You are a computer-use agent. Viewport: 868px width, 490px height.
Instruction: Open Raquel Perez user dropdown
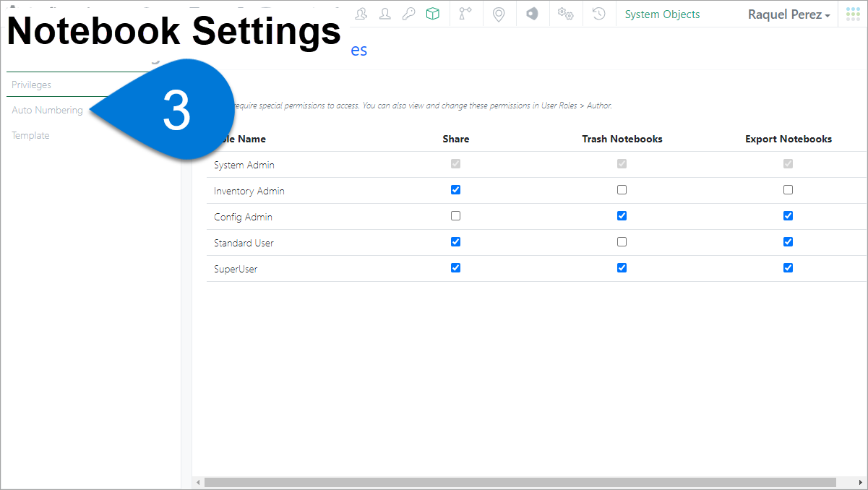click(x=788, y=14)
